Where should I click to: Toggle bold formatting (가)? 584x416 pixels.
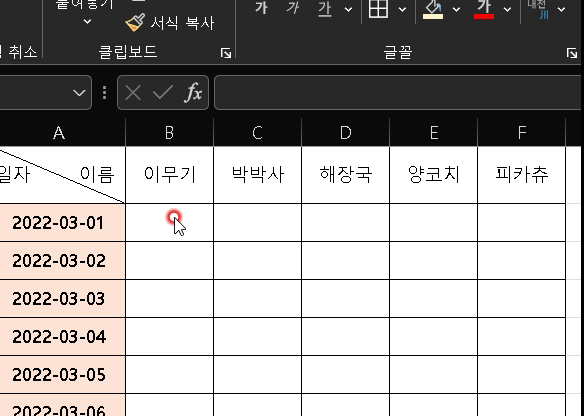point(261,8)
